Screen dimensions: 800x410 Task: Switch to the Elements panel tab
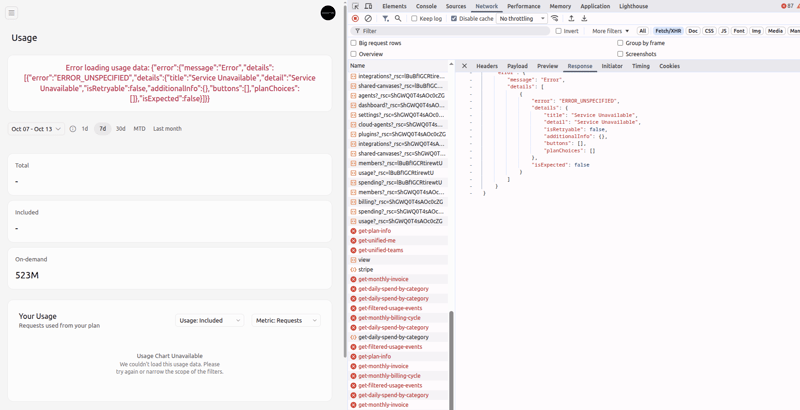[394, 6]
